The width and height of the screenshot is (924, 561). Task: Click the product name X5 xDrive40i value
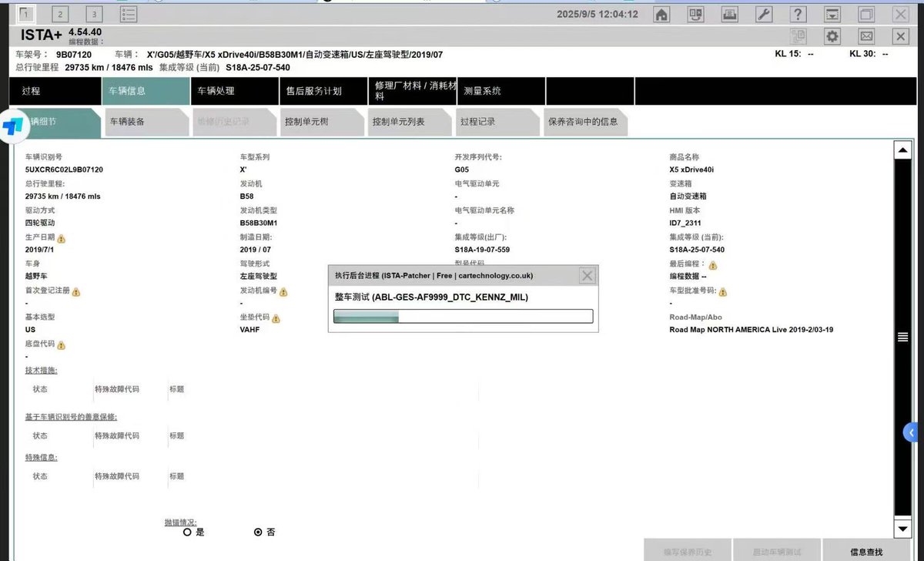tap(692, 170)
